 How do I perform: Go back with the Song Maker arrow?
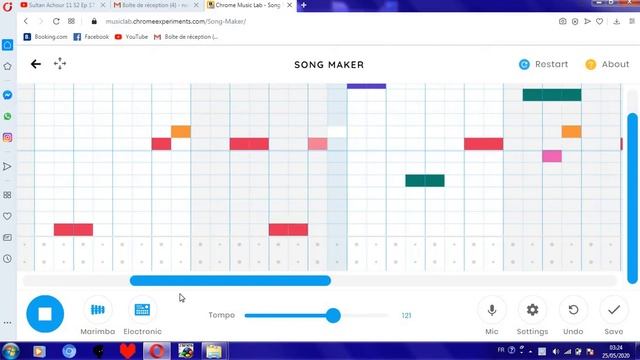click(36, 64)
